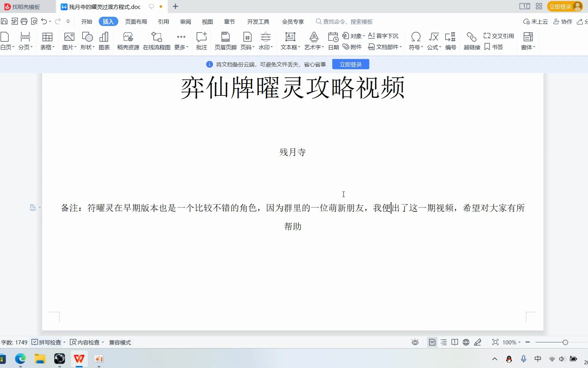588x368 pixels.
Task: Open File Explorer from taskbar
Action: coord(40,359)
